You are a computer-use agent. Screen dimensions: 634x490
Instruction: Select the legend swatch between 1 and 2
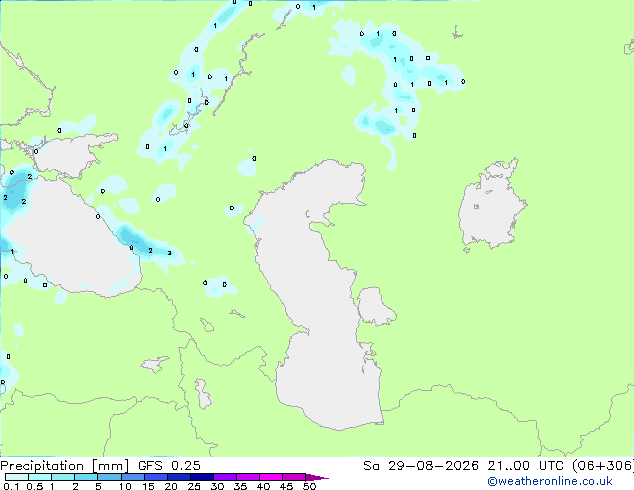click(63, 477)
